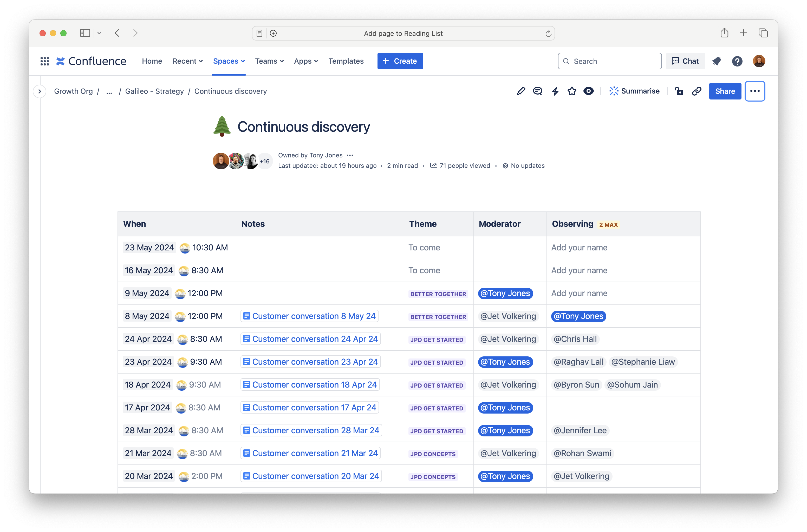Open Customer conversation 18 Apr 24
The height and width of the screenshot is (532, 807).
click(x=310, y=384)
